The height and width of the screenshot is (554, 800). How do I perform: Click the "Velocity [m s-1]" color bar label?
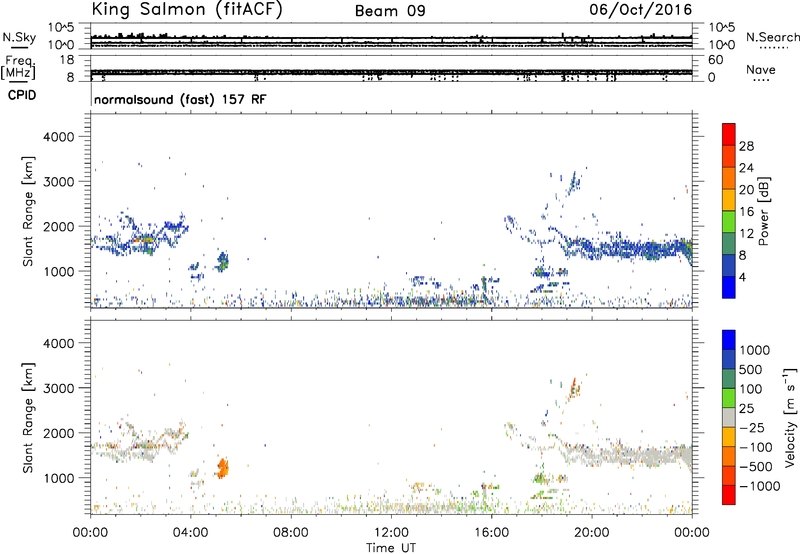coord(791,417)
